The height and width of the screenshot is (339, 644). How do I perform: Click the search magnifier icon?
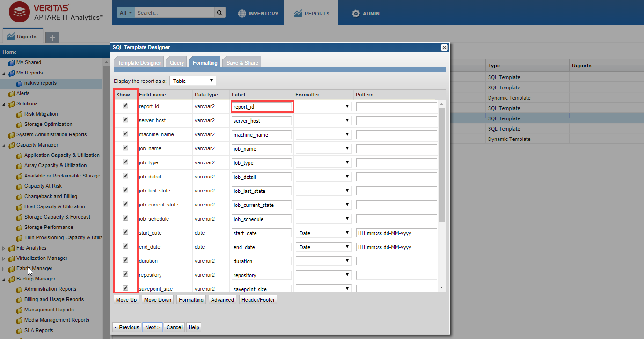(220, 13)
